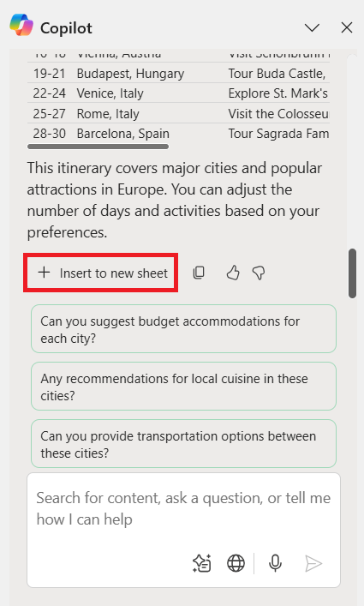Select the Barcelona, Spain table row
The height and width of the screenshot is (606, 364).
178,134
